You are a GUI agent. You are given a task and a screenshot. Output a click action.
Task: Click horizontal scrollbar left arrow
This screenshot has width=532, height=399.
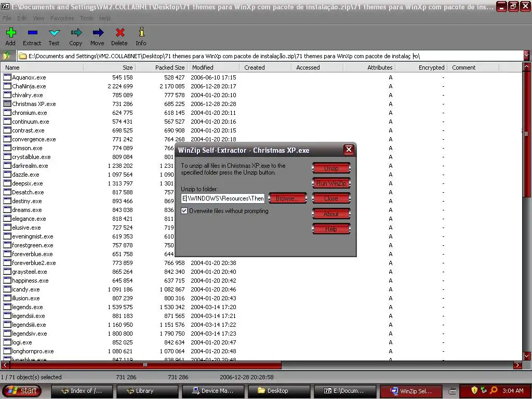pyautogui.click(x=5, y=365)
